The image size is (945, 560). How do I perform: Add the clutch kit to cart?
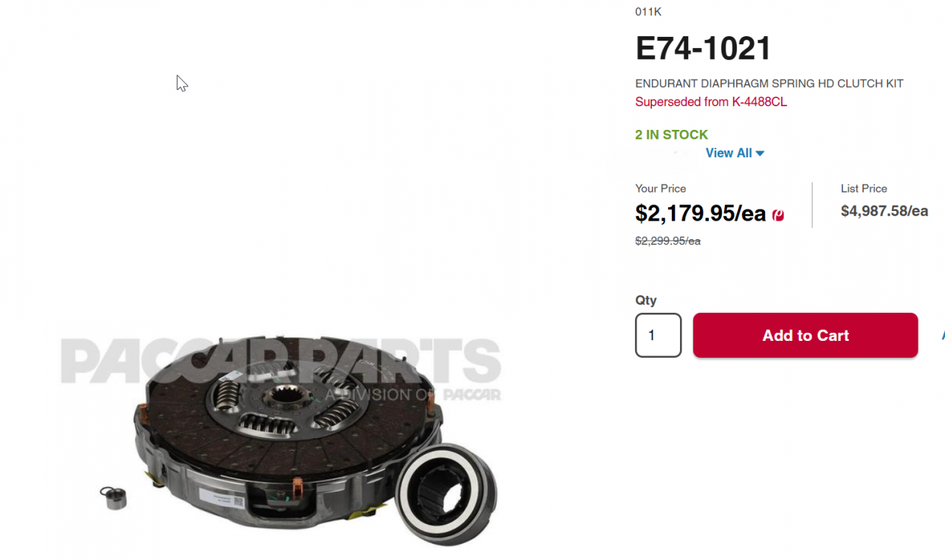click(805, 336)
